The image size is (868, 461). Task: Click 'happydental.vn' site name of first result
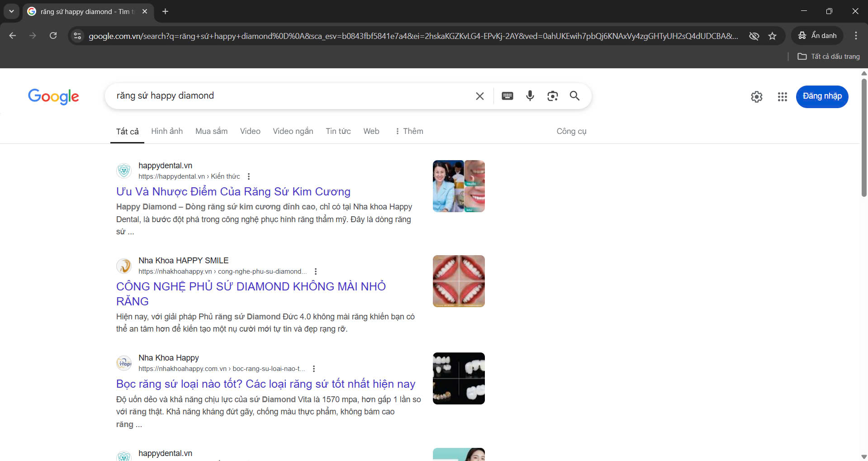(x=165, y=166)
